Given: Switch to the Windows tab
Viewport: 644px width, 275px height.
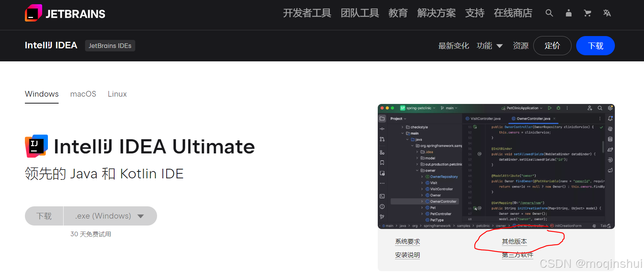Looking at the screenshot, I should (42, 94).
